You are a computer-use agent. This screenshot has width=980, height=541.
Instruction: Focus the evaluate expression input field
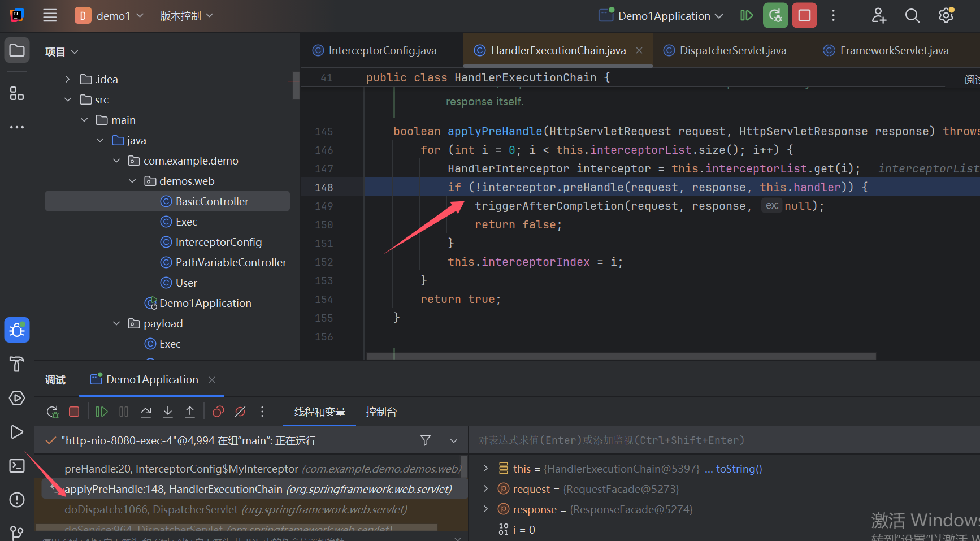[725, 440]
